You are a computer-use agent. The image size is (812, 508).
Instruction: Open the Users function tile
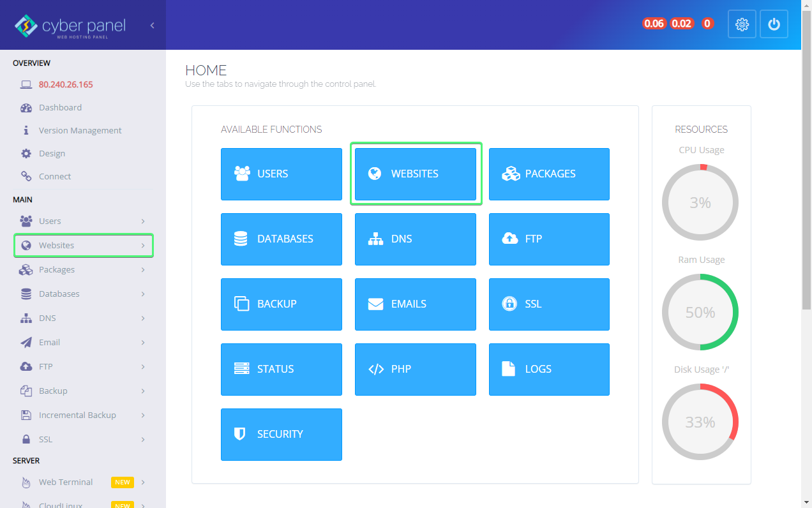point(281,174)
